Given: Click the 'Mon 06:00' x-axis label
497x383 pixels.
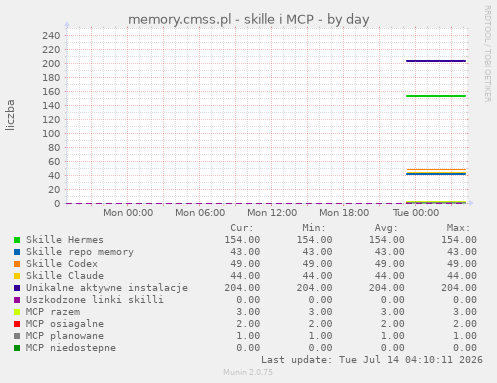Looking at the screenshot, I should point(200,213).
